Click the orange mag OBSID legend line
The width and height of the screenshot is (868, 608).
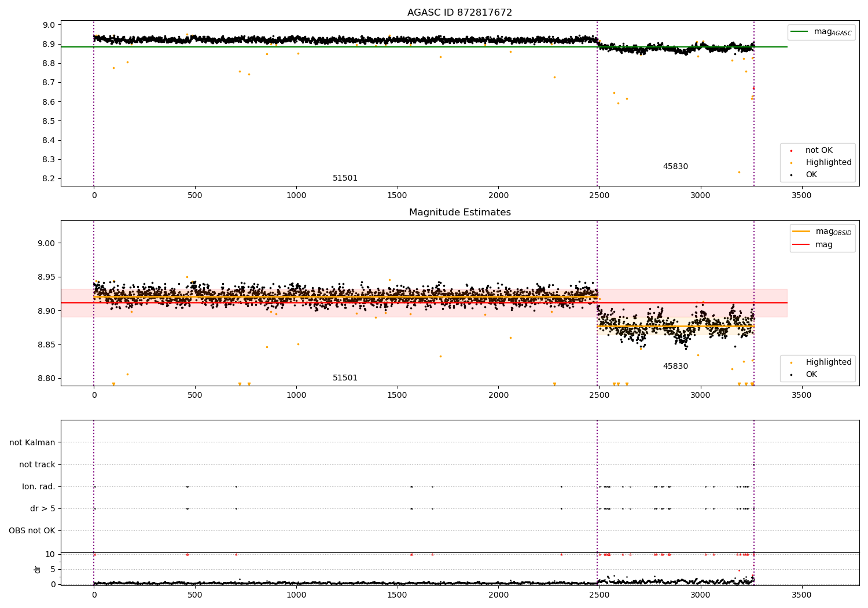[801, 231]
